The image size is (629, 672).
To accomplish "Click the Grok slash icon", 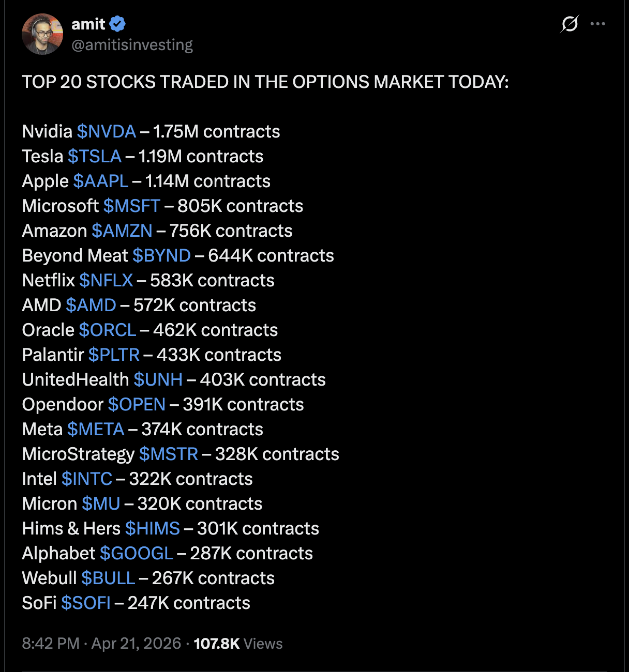I will pyautogui.click(x=570, y=24).
